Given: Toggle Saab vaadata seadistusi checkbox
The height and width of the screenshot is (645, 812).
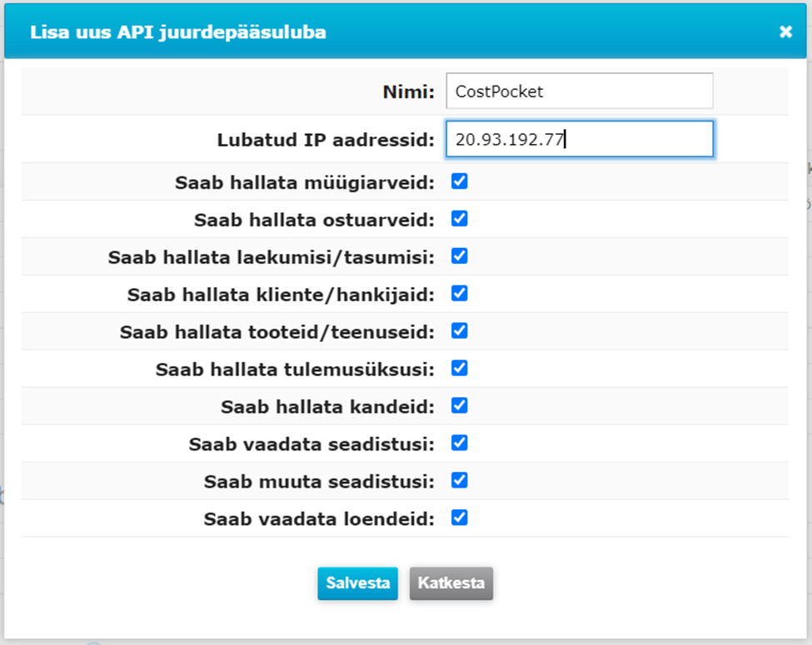Looking at the screenshot, I should pos(460,443).
